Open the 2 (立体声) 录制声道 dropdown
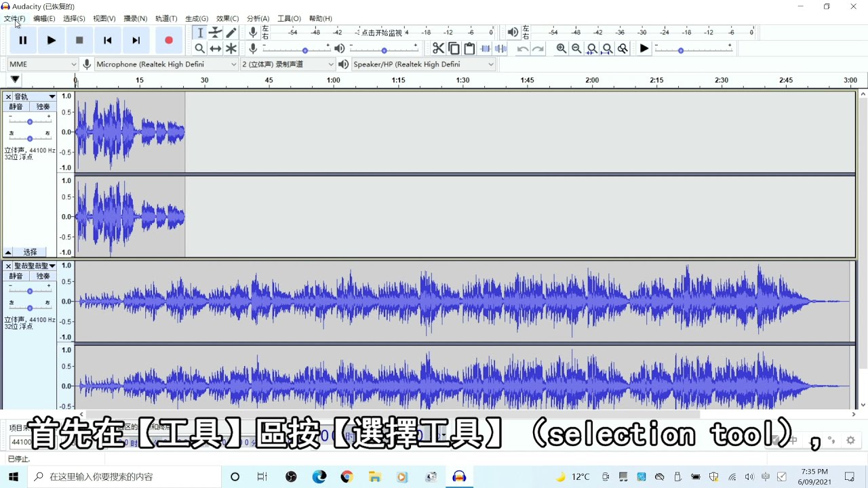Screen dimensions: 868x488 [x=288, y=64]
